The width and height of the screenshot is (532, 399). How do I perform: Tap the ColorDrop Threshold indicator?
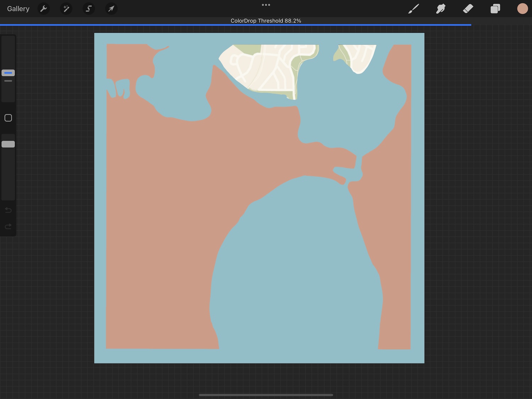pyautogui.click(x=266, y=21)
